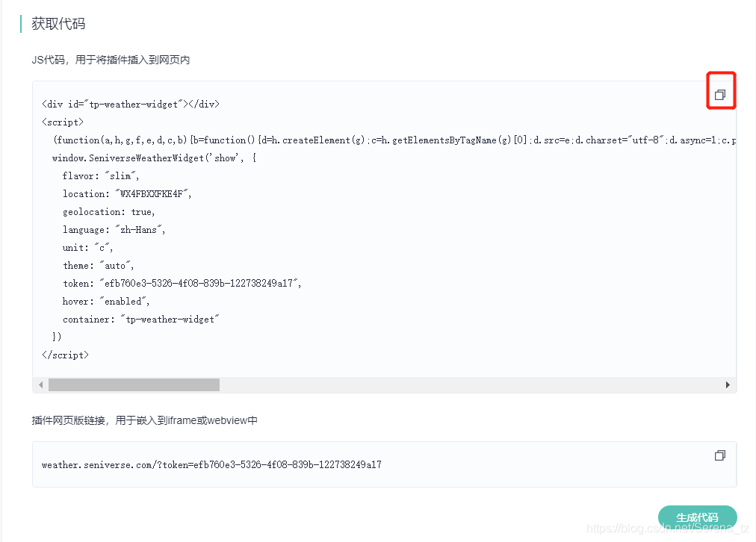Click the container: "tp-weather-widget" line
This screenshot has height=542, width=756.
click(140, 320)
